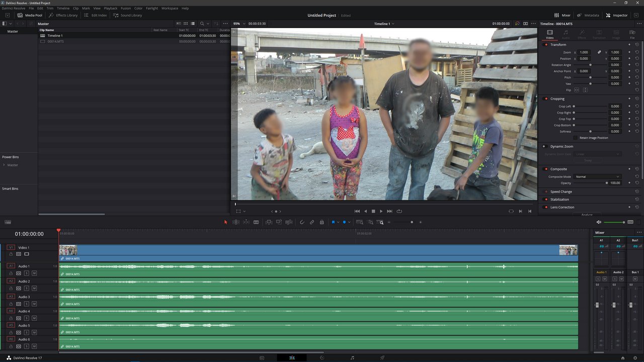The height and width of the screenshot is (362, 644).
Task: Expand the Master bin under Power Bins
Action: click(x=4, y=165)
